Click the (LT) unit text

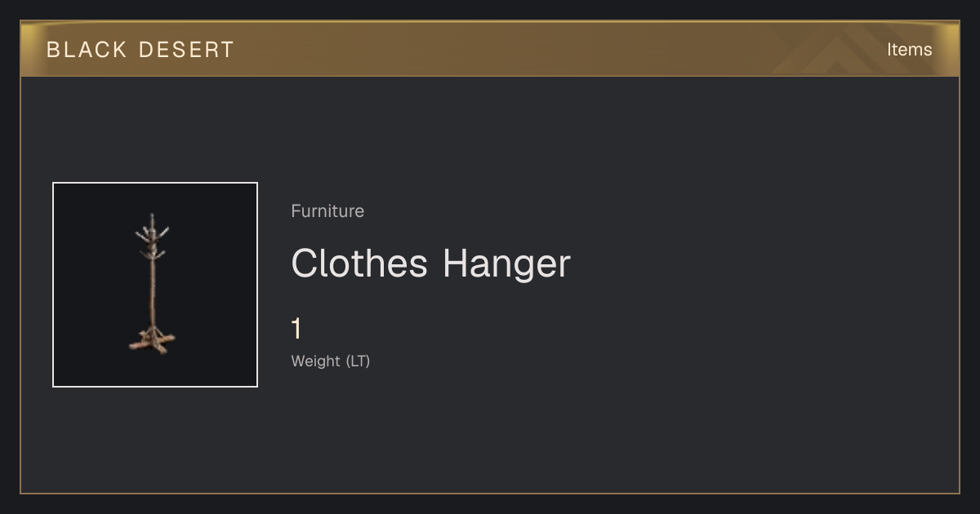(358, 361)
